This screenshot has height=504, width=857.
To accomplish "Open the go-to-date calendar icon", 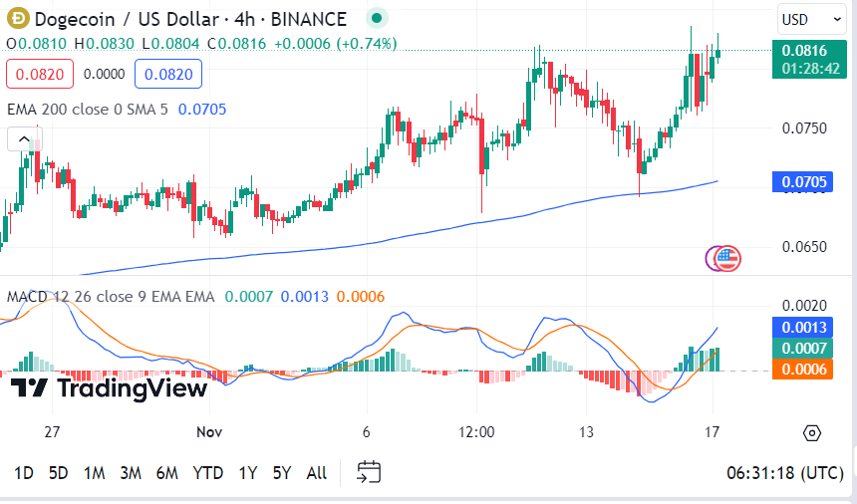I will coord(369,472).
